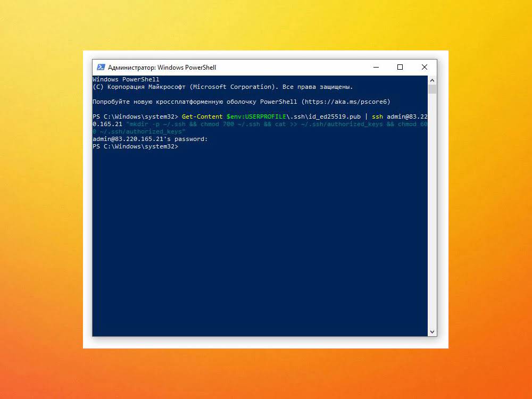Click the "Попробуйте новую кроссплатформенную оболочку" line
Viewport: 532px width, 399px height.
click(x=241, y=102)
